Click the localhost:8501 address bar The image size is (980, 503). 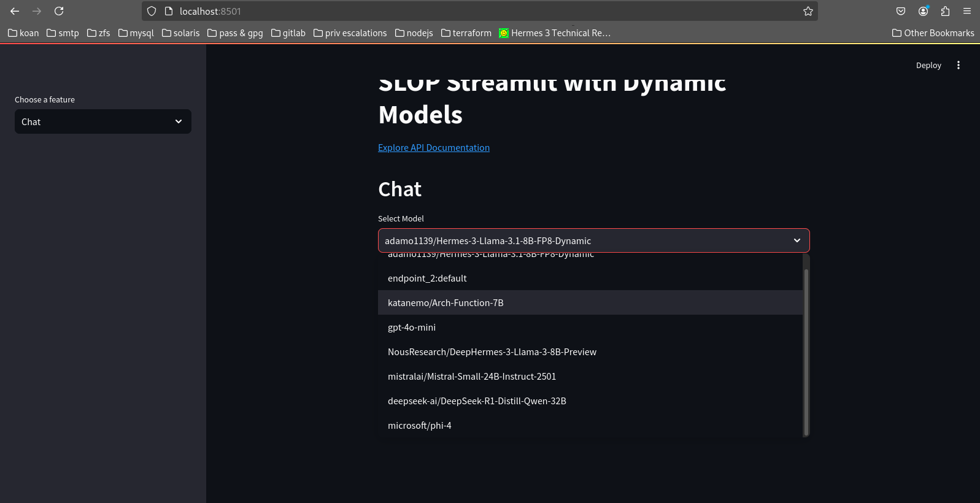pyautogui.click(x=479, y=11)
